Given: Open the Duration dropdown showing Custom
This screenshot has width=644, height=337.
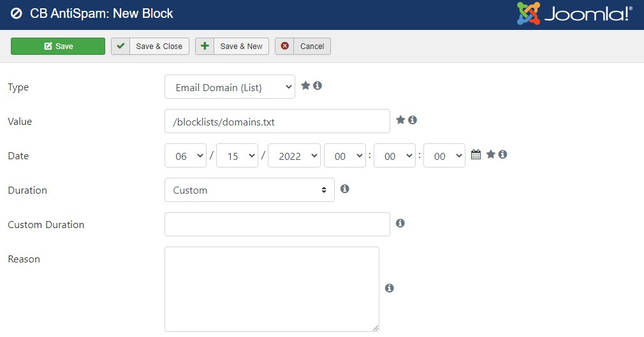Looking at the screenshot, I should pos(249,190).
